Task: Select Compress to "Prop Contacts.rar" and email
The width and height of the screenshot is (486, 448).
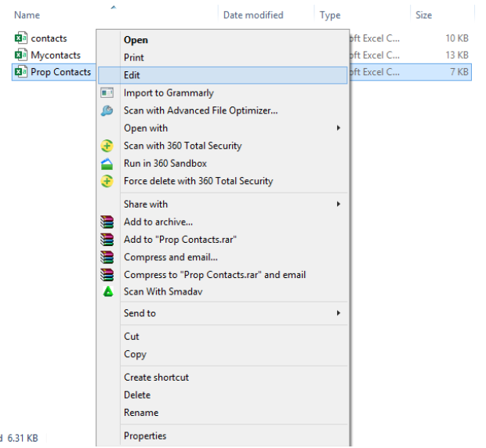Action: coord(223,275)
